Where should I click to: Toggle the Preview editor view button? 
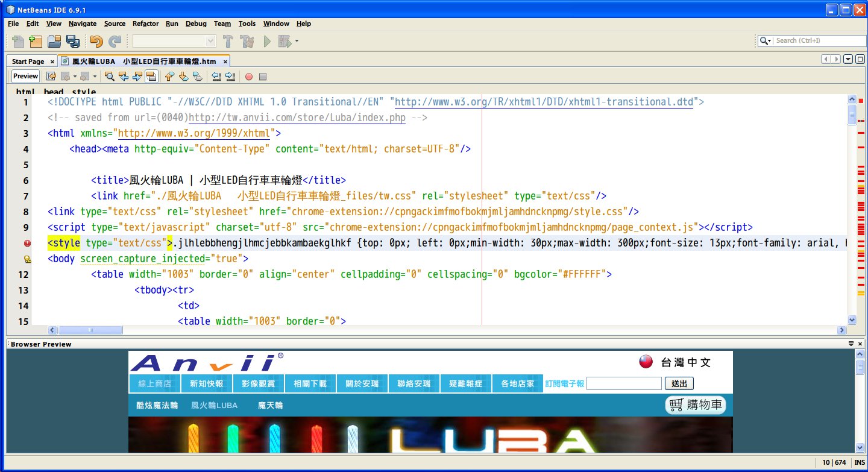coord(25,76)
